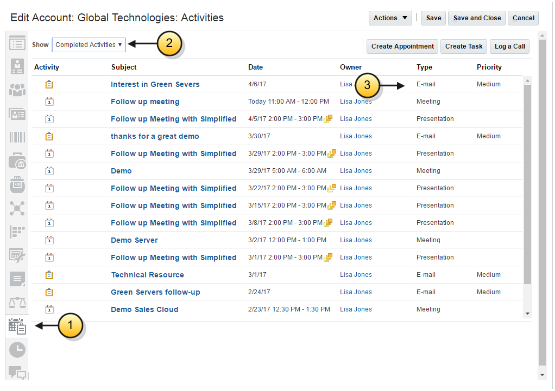This screenshot has width=555, height=391.
Task: Open the Relationships network sidebar icon
Action: (x=17, y=208)
